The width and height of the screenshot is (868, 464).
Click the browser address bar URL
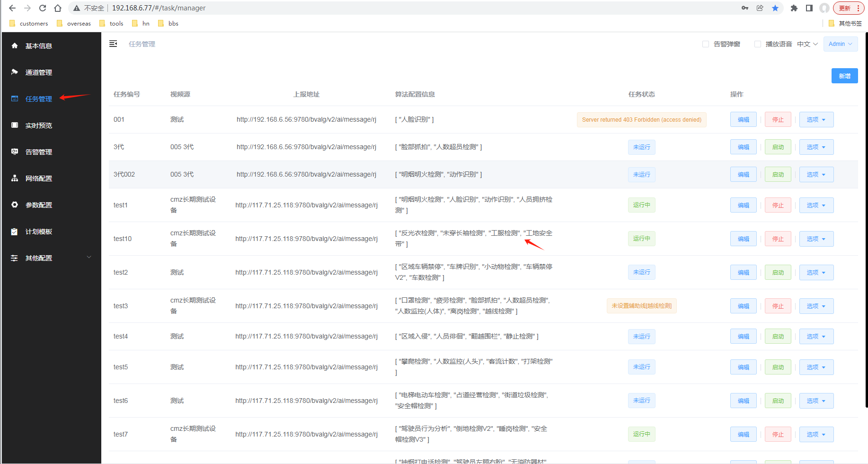pyautogui.click(x=159, y=8)
